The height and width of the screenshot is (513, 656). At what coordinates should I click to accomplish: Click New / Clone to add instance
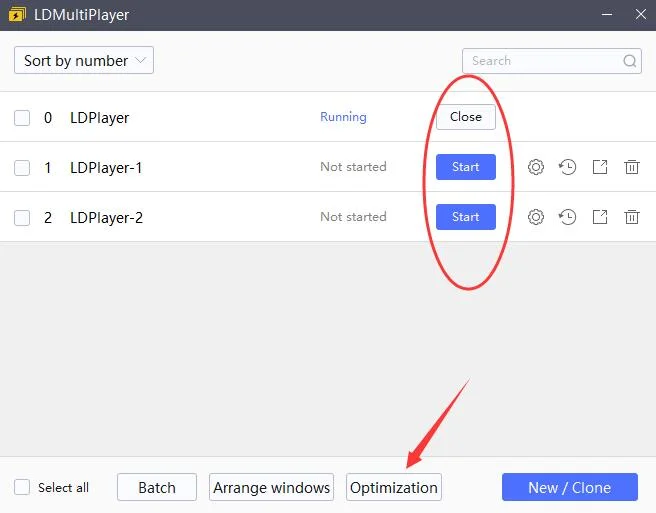570,487
